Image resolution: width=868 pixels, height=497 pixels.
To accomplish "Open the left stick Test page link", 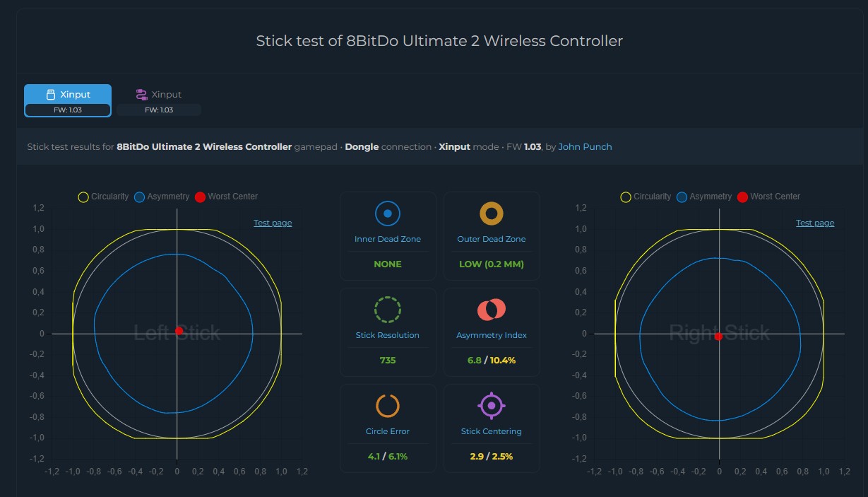I will [273, 223].
